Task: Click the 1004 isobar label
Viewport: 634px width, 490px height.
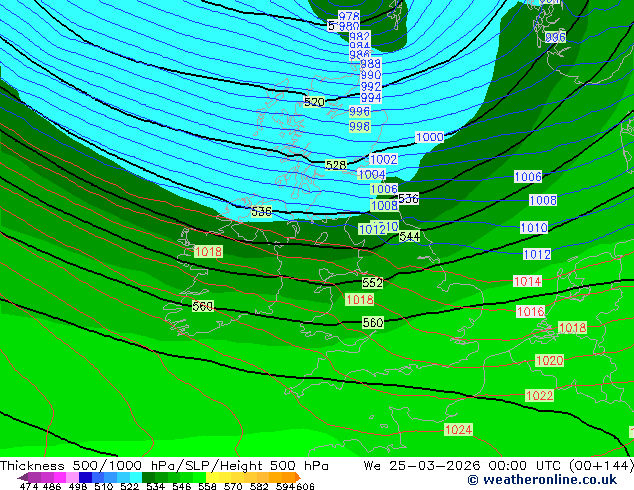Action: 372,174
